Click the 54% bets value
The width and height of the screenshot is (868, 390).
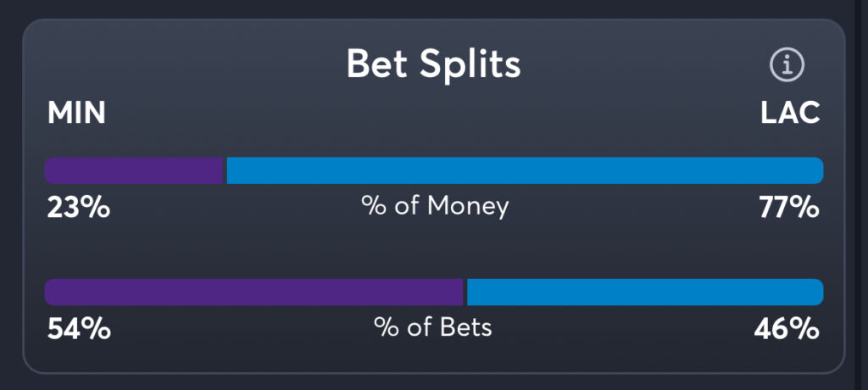[78, 328]
